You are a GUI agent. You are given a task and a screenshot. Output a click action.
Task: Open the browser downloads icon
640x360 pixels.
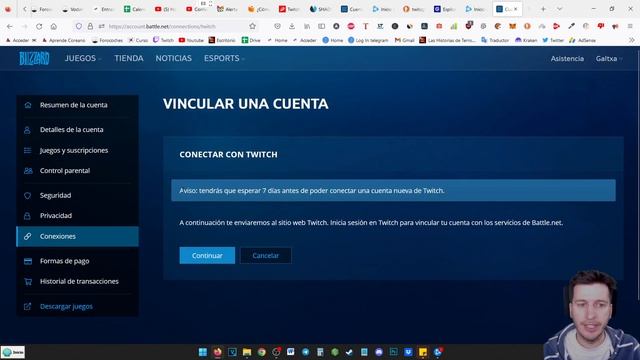click(x=292, y=26)
